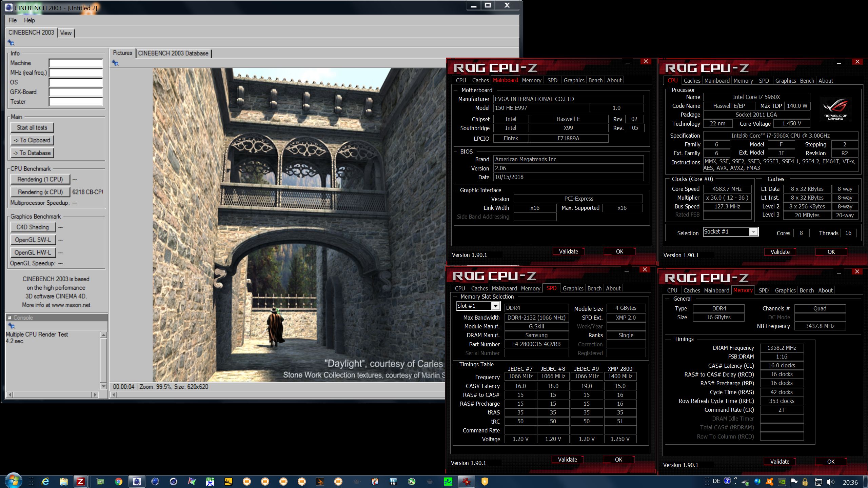Click Safely Remove Hardware tray icon

pos(745,482)
